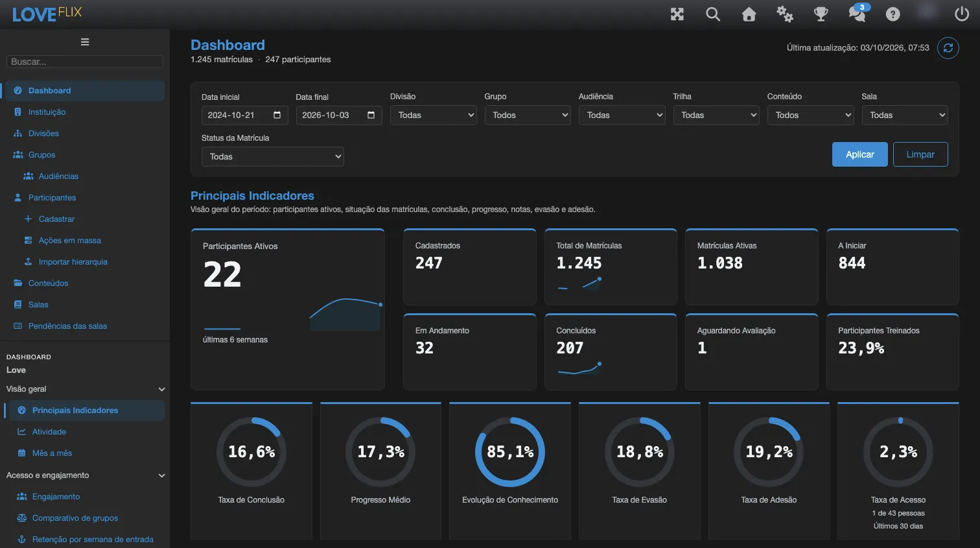Open Conteúdos in the sidebar

coord(84,283)
